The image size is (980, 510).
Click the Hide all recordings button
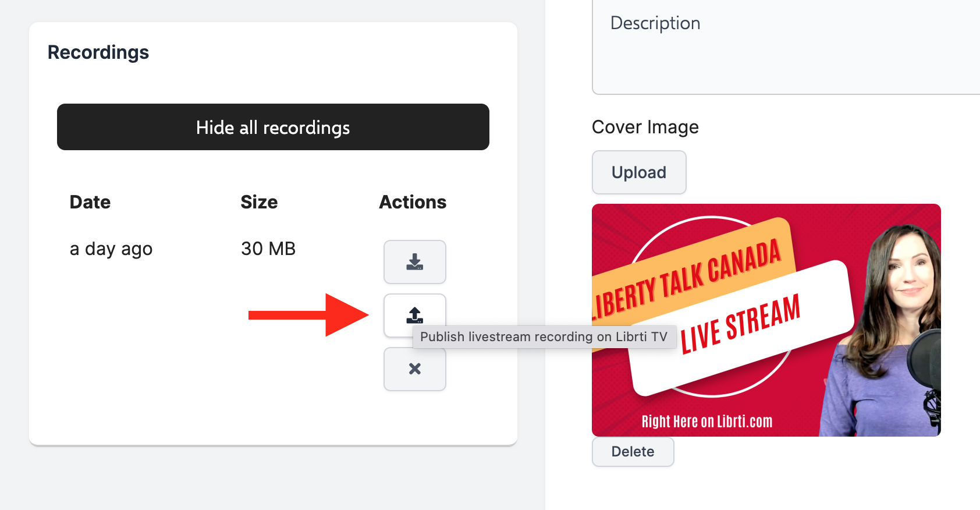273,127
